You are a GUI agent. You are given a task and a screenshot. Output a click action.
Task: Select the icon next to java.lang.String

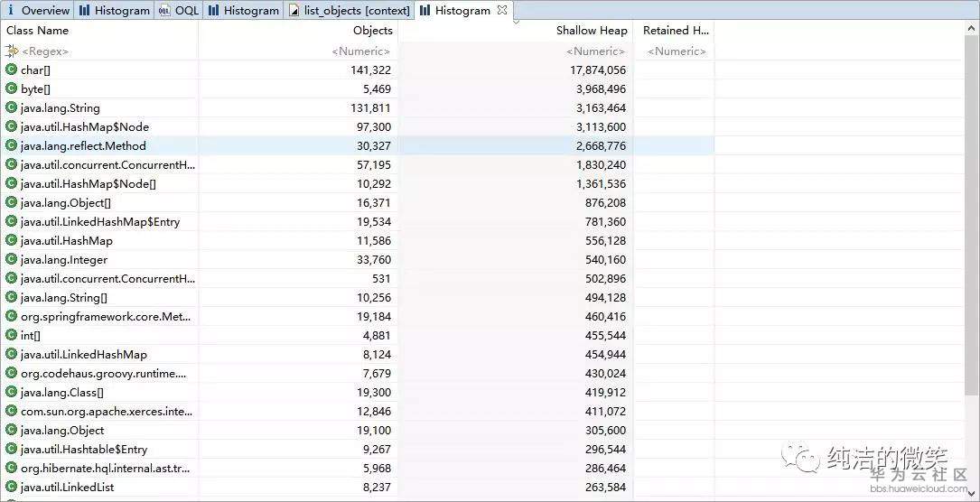(x=11, y=107)
